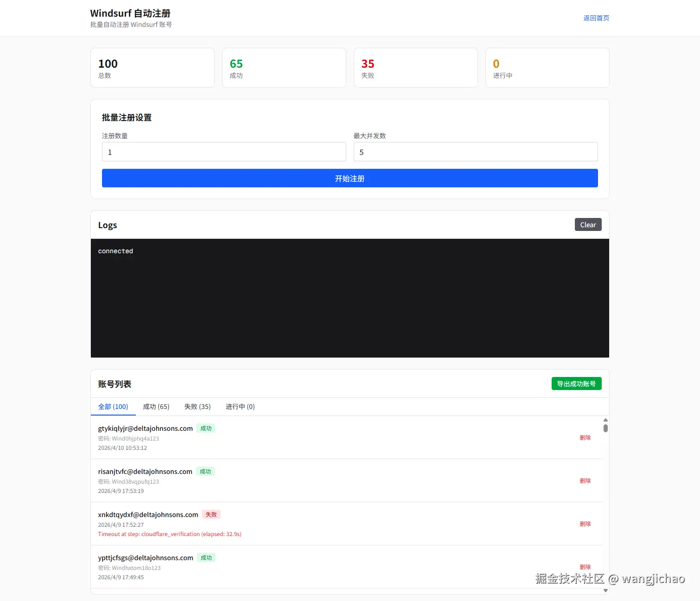Viewport: 700px width, 601px height.
Task: Click the 失败 badge on xnkdtqydxf entry
Action: pyautogui.click(x=211, y=514)
